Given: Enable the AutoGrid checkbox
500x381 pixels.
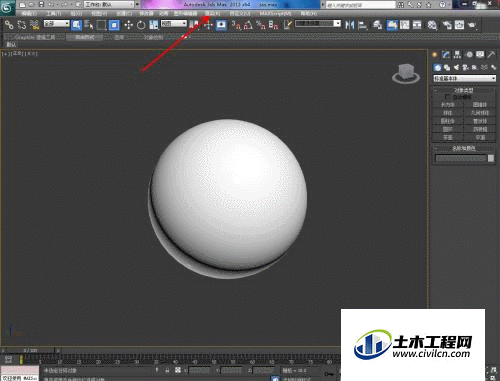Looking at the screenshot, I should 448,97.
